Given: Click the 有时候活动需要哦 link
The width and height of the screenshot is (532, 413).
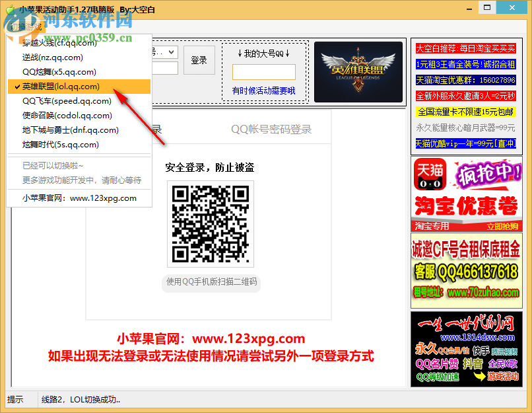Looking at the screenshot, I should coord(263,91).
